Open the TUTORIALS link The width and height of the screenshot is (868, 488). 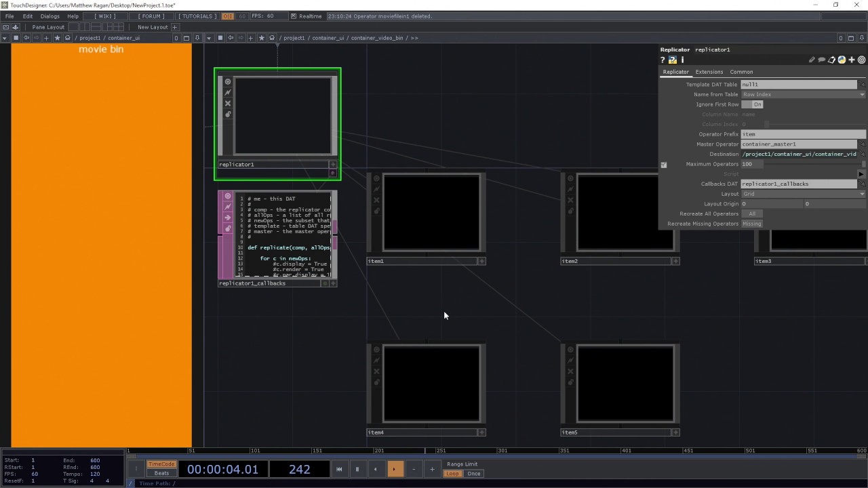(x=198, y=16)
